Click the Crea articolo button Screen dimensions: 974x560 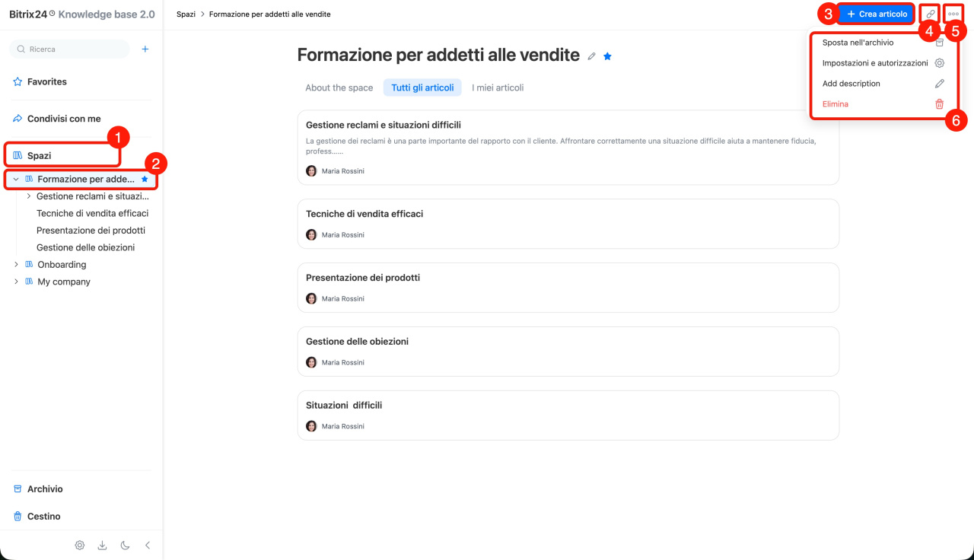[x=877, y=14]
